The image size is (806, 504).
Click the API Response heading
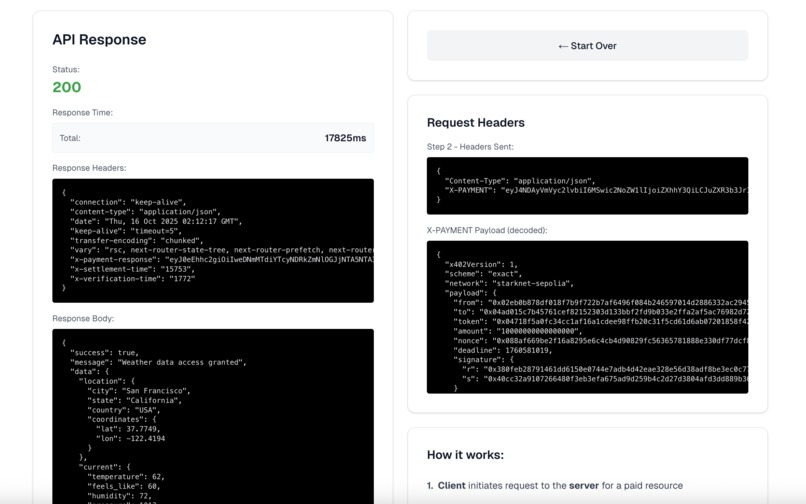tap(99, 40)
